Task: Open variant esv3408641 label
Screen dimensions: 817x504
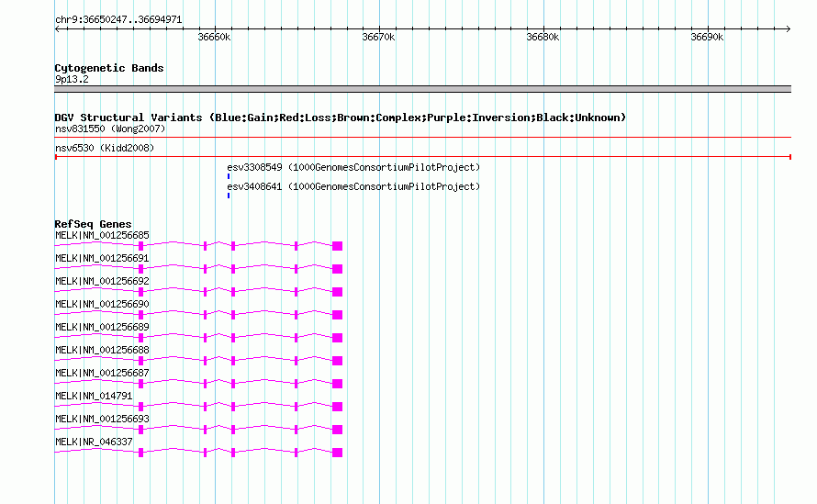Action: coord(353,186)
